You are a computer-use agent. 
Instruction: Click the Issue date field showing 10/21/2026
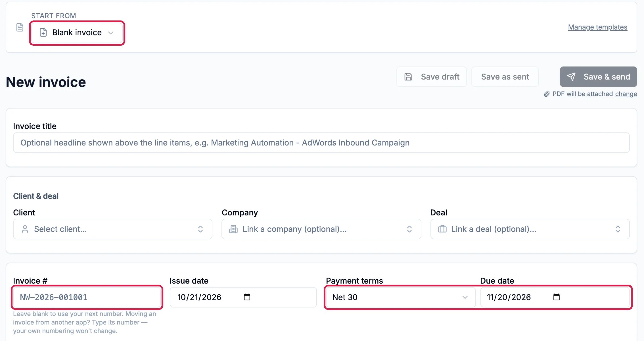tap(243, 297)
